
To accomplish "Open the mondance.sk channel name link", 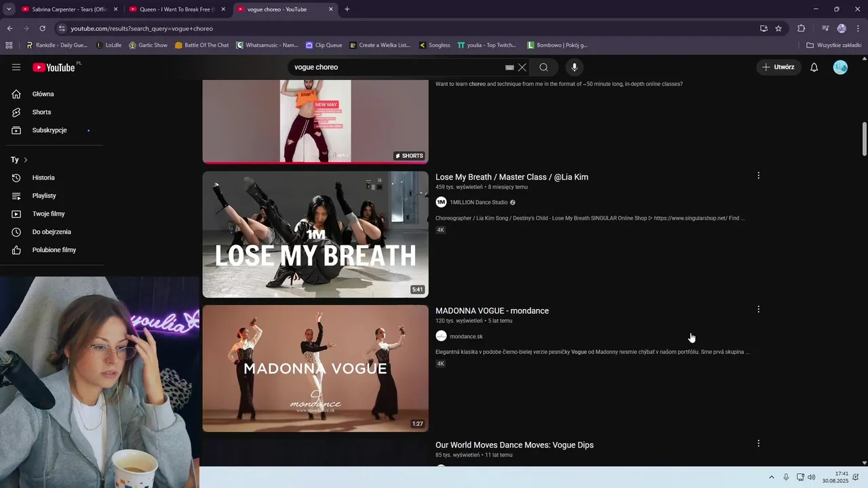I will click(467, 336).
